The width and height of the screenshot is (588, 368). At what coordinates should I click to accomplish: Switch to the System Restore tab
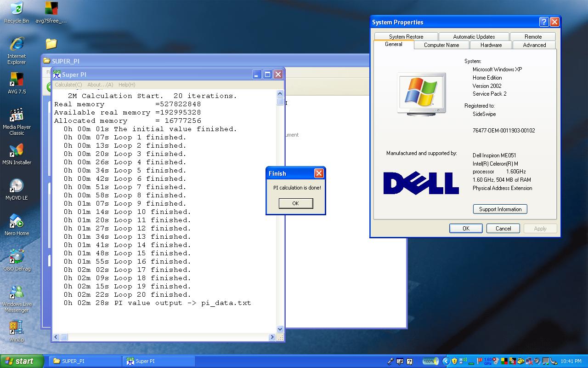click(x=406, y=36)
